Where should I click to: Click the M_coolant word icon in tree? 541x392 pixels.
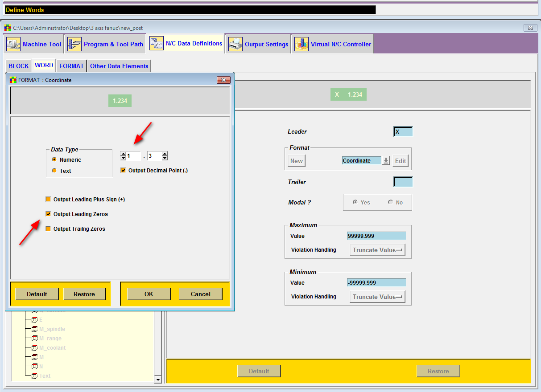point(34,348)
